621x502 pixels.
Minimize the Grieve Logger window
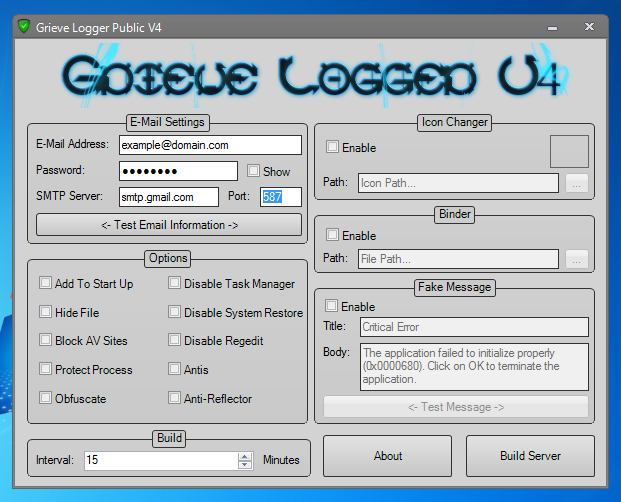point(552,28)
